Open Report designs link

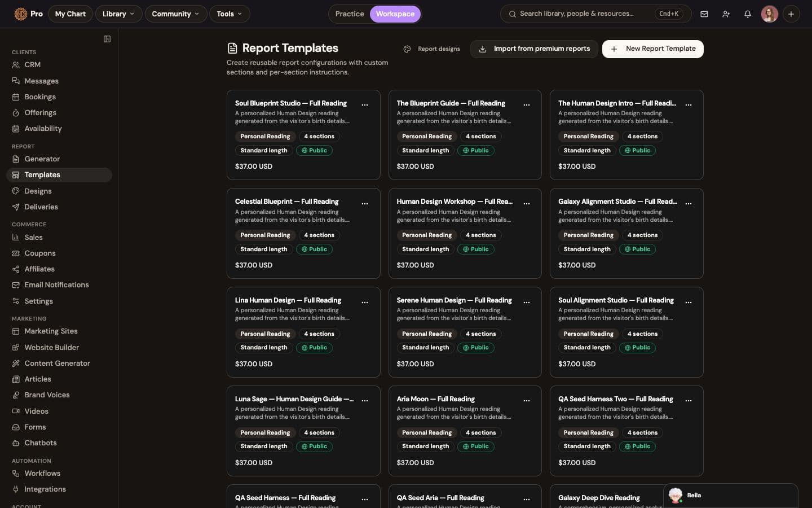pyautogui.click(x=432, y=49)
